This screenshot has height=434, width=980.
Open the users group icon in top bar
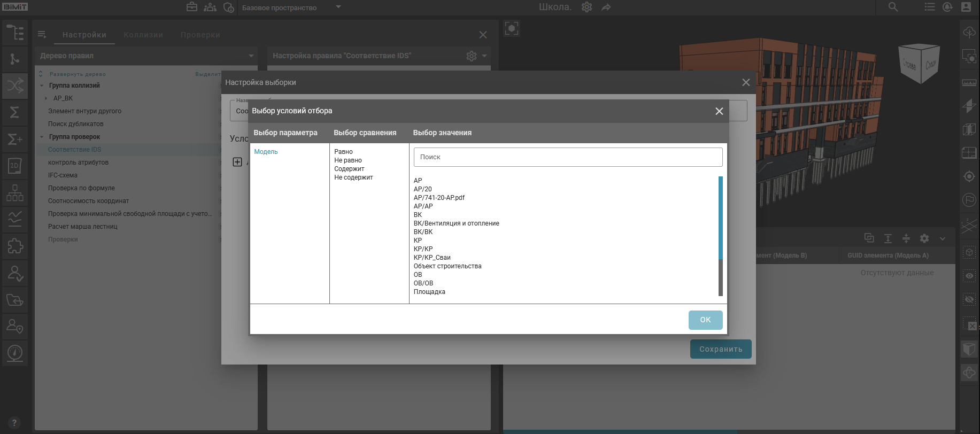coord(210,7)
